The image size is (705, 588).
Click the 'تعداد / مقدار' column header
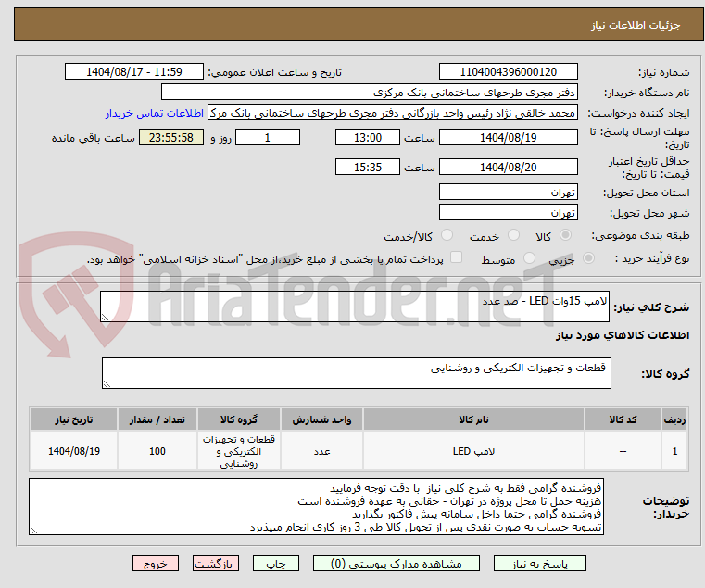pos(157,419)
